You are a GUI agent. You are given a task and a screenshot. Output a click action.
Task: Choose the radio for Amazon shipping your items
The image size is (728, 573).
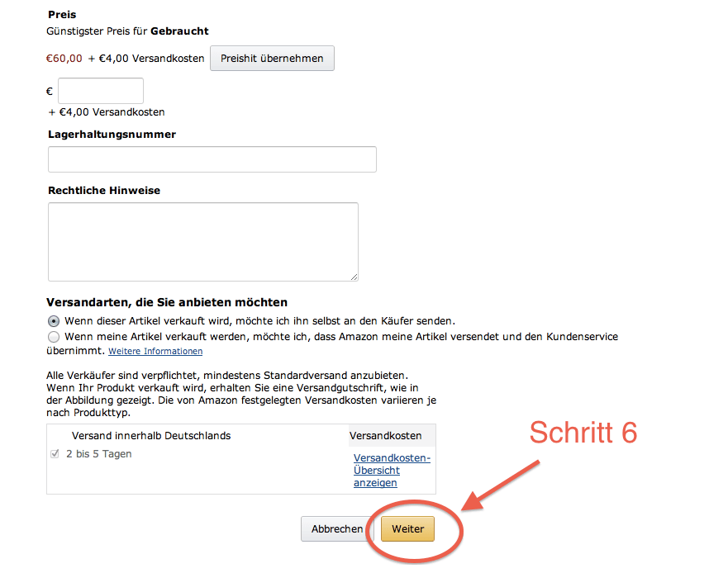(54, 337)
